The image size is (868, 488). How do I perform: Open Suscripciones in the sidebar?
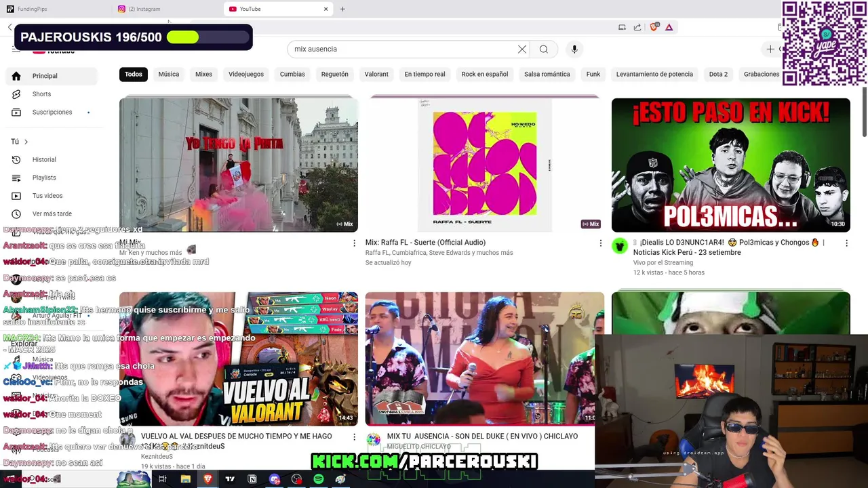click(x=52, y=112)
